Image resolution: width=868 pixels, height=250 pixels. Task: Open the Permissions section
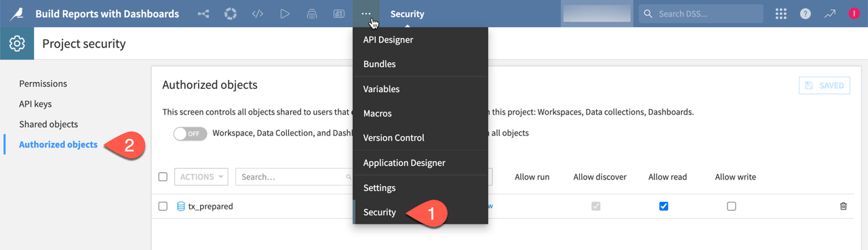(x=43, y=83)
